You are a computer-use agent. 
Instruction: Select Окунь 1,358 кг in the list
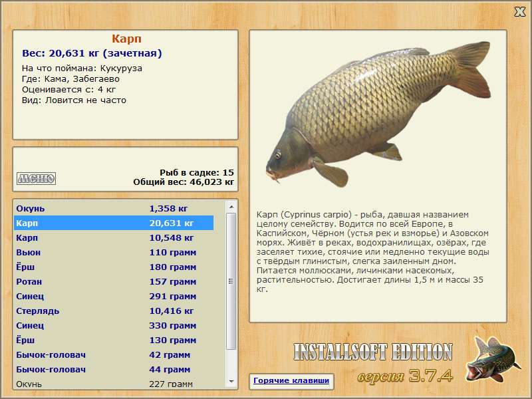click(113, 208)
